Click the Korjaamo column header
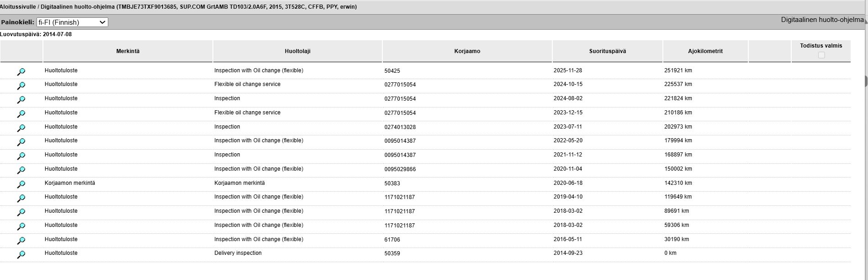This screenshot has width=868, height=280. point(467,51)
